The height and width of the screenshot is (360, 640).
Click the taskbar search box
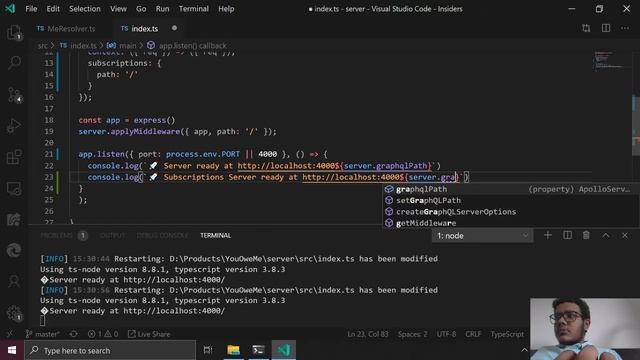[110, 350]
